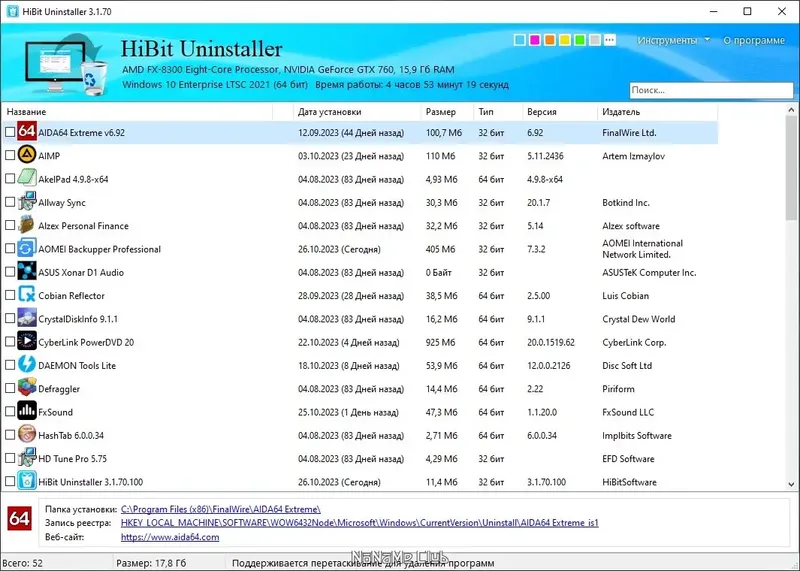Screen dimensions: 800x571
Task: Select the green theme swatch
Action: coord(580,40)
